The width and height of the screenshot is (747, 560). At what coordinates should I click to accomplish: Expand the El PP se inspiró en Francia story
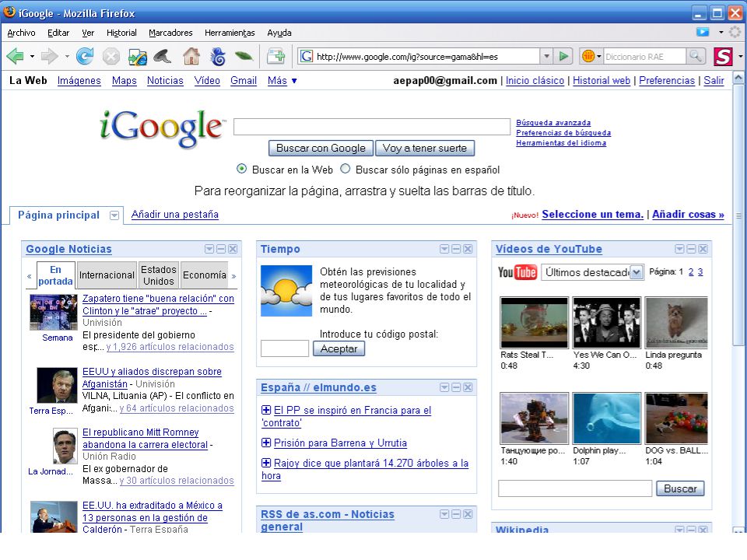tap(266, 410)
